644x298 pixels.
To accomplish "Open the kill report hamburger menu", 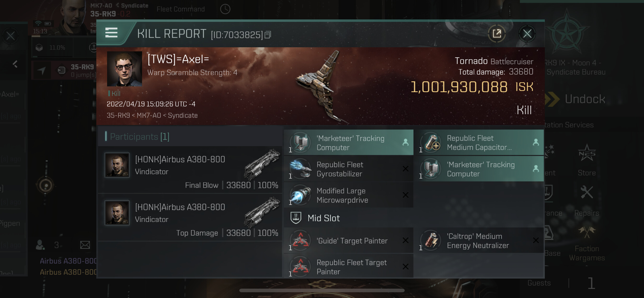I will click(x=111, y=33).
